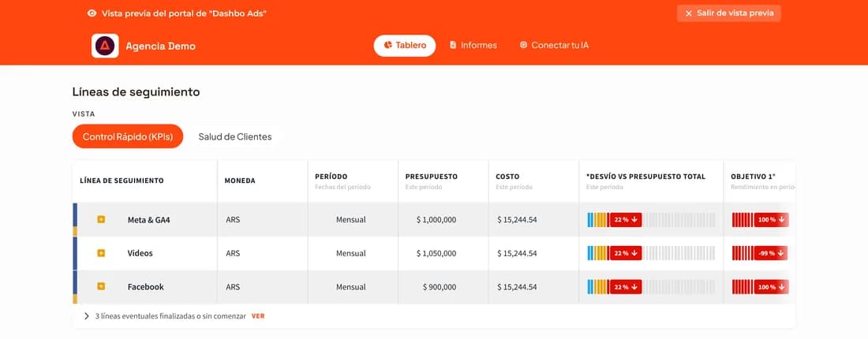The image size is (868, 339).
Task: Select Salud de Clientes view
Action: 235,136
